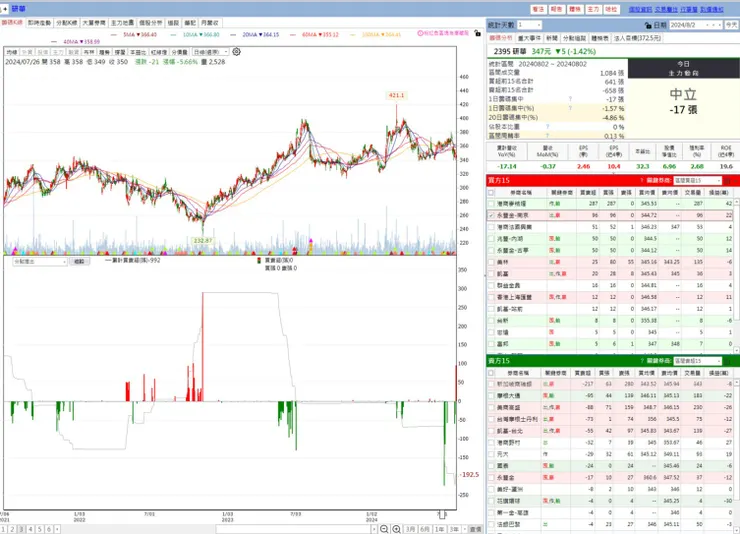740x534 pixels.
Task: Select the 布林 indicator button
Action: (89, 52)
